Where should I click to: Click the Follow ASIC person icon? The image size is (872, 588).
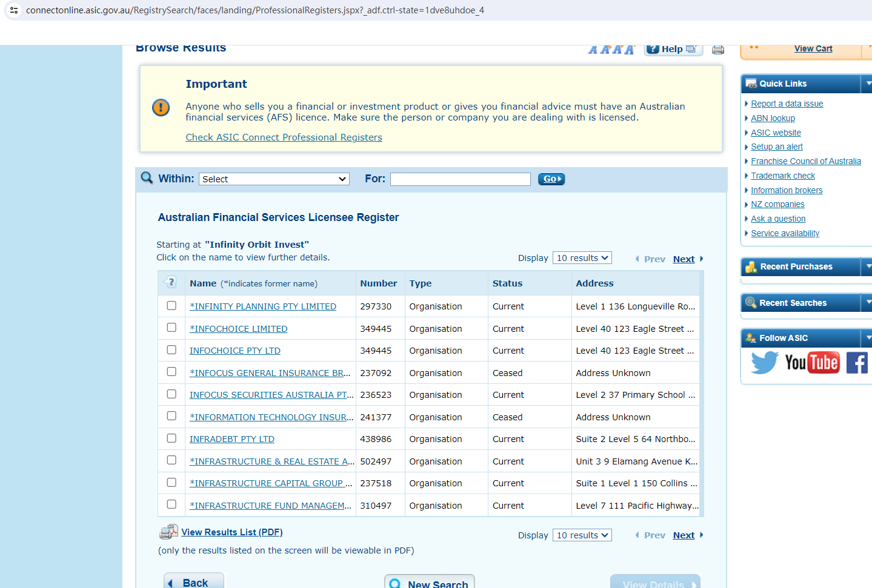click(751, 338)
